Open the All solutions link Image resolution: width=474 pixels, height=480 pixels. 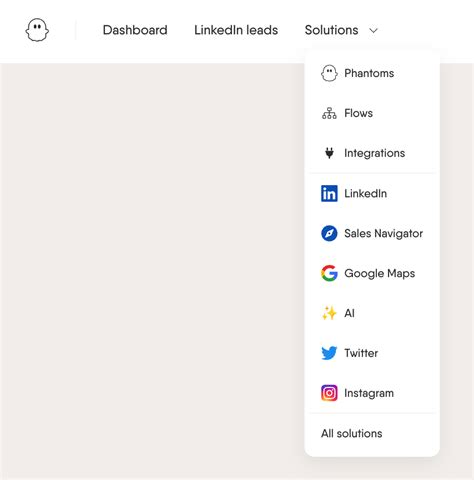click(x=352, y=433)
